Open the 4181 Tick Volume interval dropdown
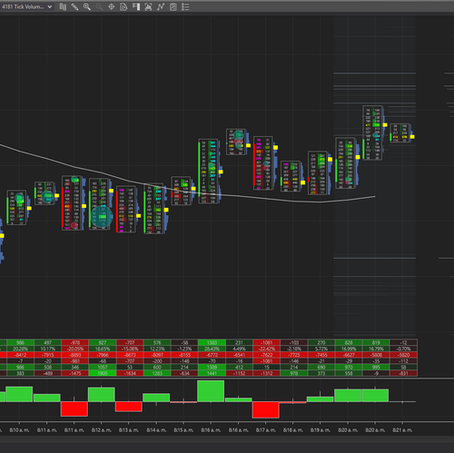454x453 pixels. 27,7
